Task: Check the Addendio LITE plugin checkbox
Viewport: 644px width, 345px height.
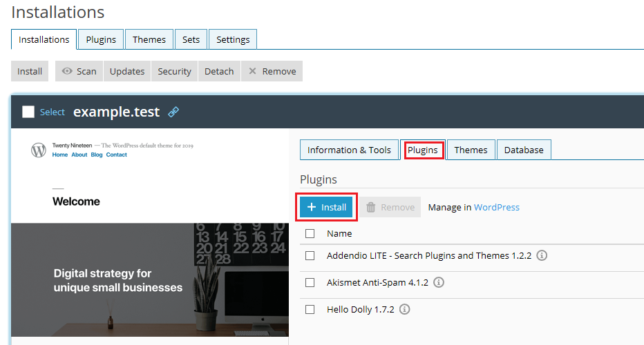Action: [310, 256]
